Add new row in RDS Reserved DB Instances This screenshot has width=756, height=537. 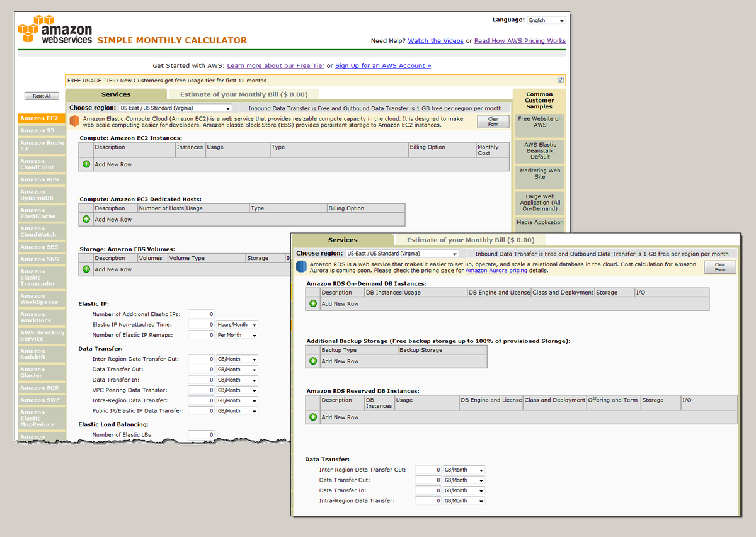pos(313,417)
